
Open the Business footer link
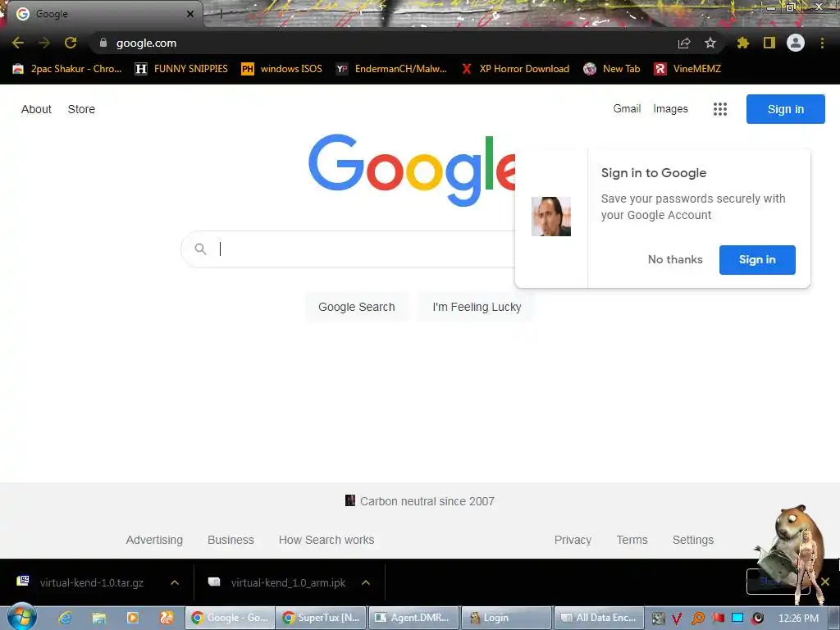point(231,540)
